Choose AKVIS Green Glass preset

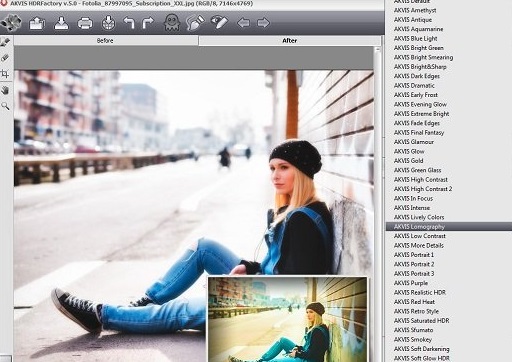point(417,170)
